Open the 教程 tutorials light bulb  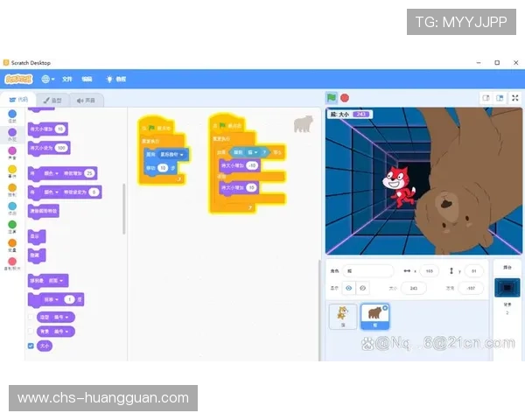click(115, 79)
